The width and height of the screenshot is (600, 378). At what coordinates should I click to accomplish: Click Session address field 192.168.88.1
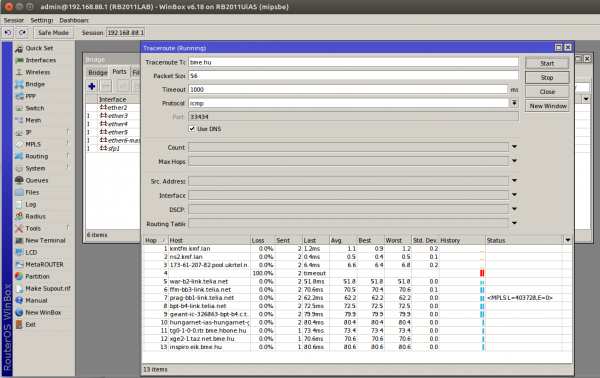point(125,33)
